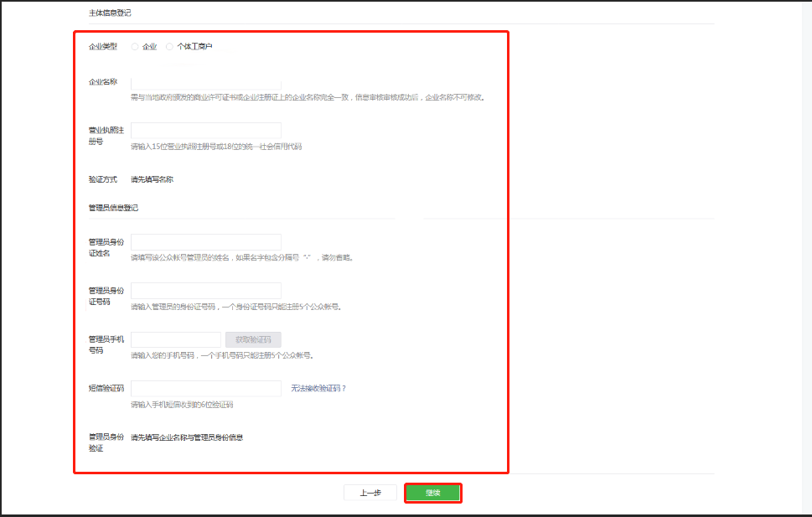
Task: Click the 上一步 button
Action: click(370, 493)
